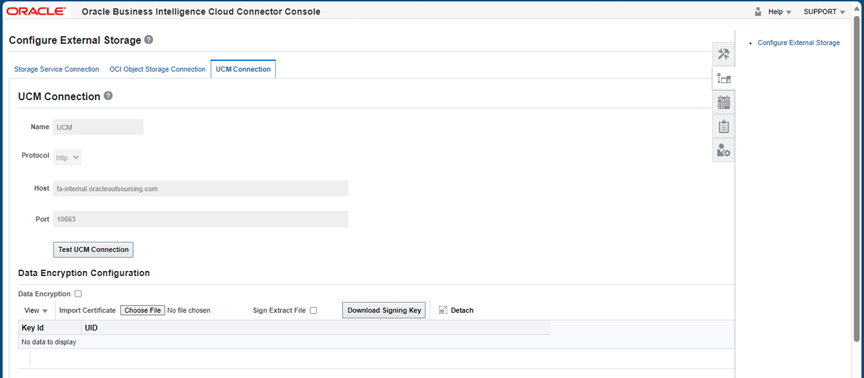
Task: Click help icon beside Configure External Storage
Action: [x=149, y=40]
